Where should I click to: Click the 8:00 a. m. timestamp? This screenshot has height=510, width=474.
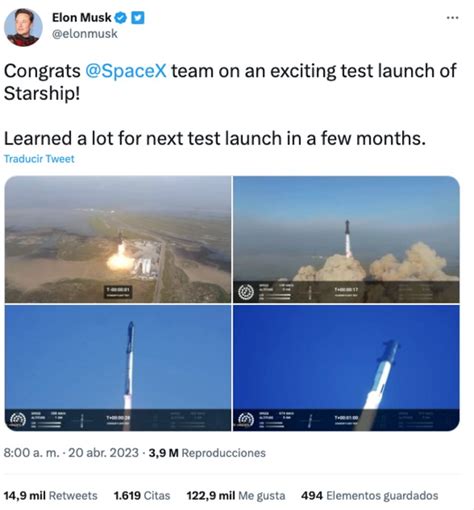coord(32,453)
